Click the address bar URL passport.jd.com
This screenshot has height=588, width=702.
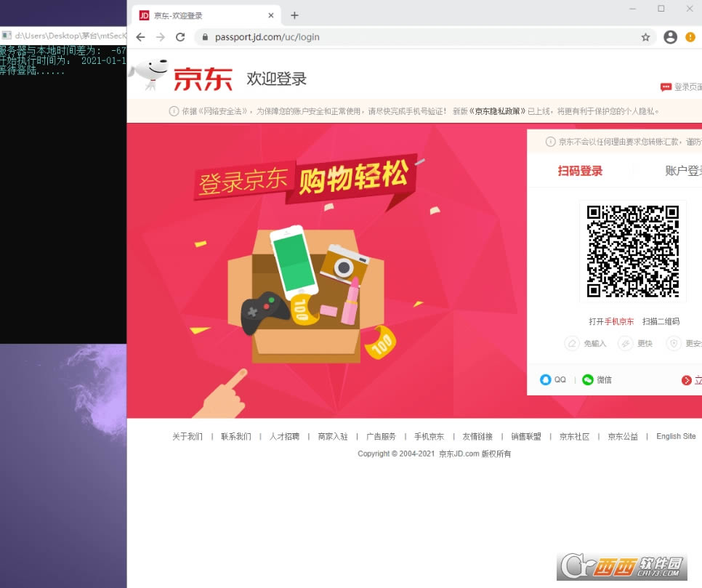click(267, 37)
